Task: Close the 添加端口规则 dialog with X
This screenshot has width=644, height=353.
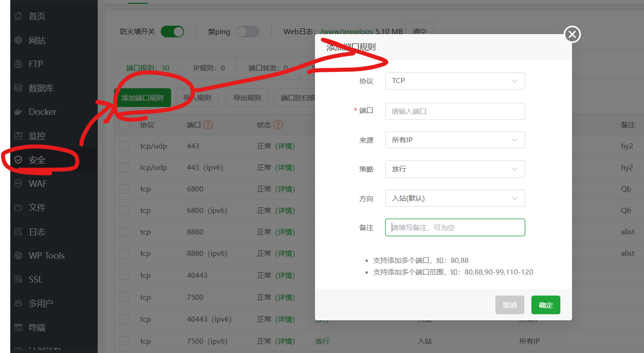Action: (572, 34)
